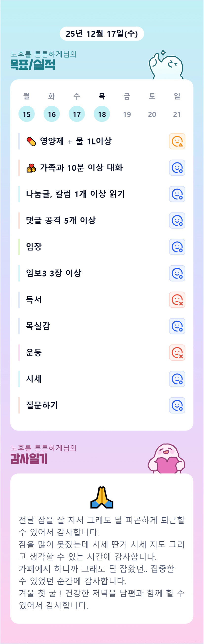Toggle the status icon for 나눔글, 칼럼 1개 이상 읽기

click(177, 194)
